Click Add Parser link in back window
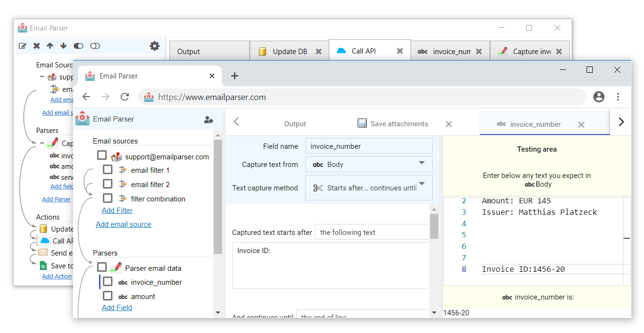This screenshot has width=644, height=333. pyautogui.click(x=56, y=199)
